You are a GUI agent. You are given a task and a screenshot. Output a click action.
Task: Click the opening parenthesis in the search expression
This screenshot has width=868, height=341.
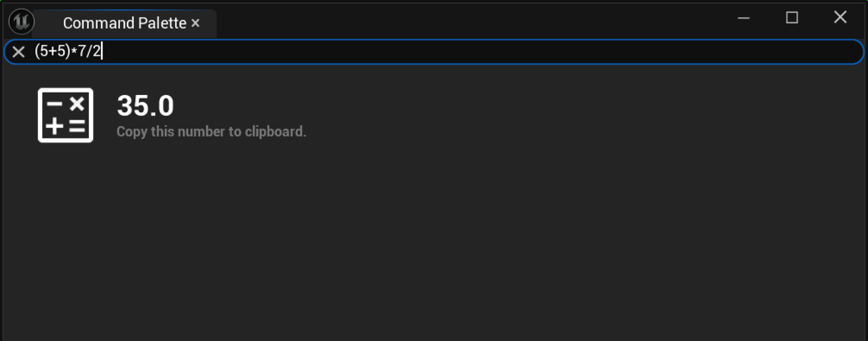[x=37, y=52]
